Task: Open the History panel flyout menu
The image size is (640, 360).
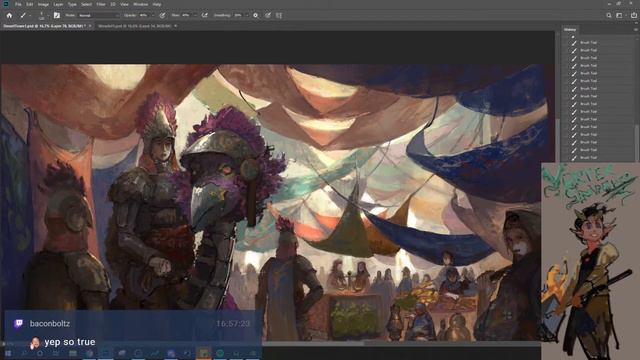Action: [636, 30]
